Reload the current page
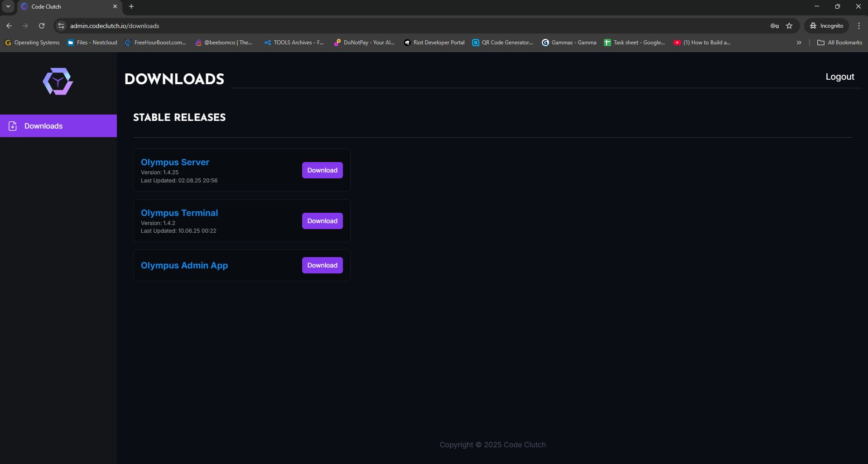This screenshot has height=464, width=868. point(41,26)
